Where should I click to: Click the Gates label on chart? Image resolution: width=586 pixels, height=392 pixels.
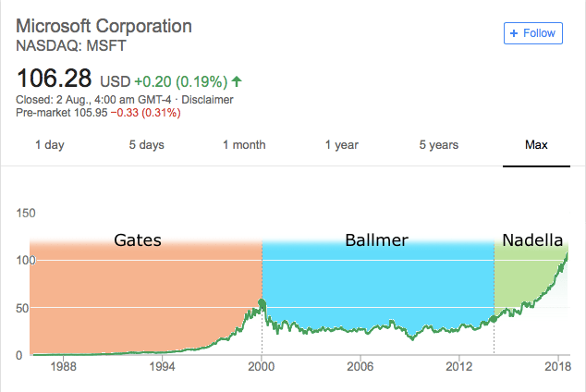pos(138,240)
